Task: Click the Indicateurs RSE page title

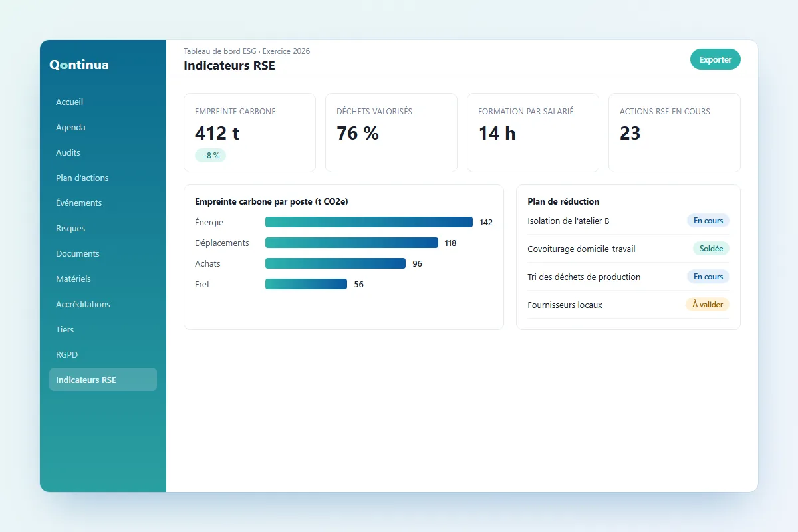Action: [x=229, y=66]
